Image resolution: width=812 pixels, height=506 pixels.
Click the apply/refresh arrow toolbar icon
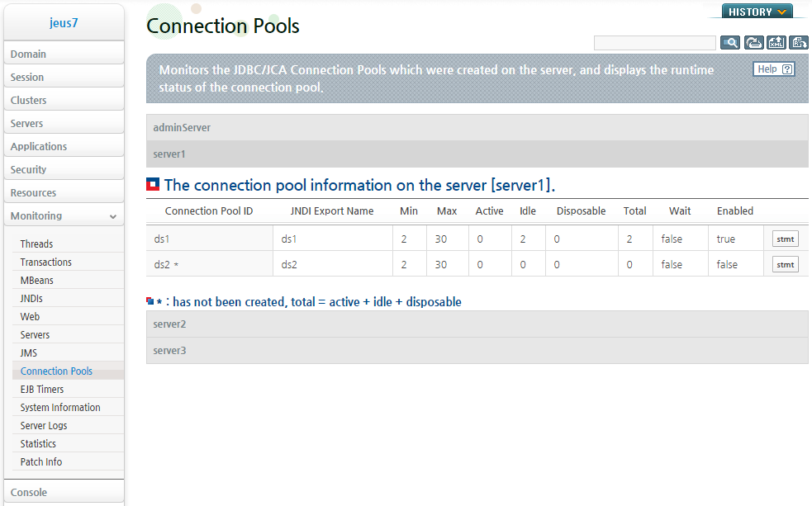[x=753, y=42]
